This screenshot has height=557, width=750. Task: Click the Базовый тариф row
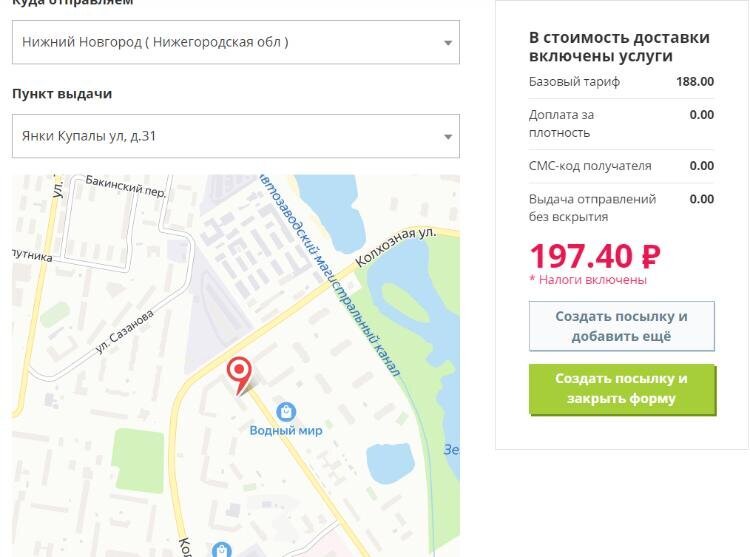click(x=621, y=82)
